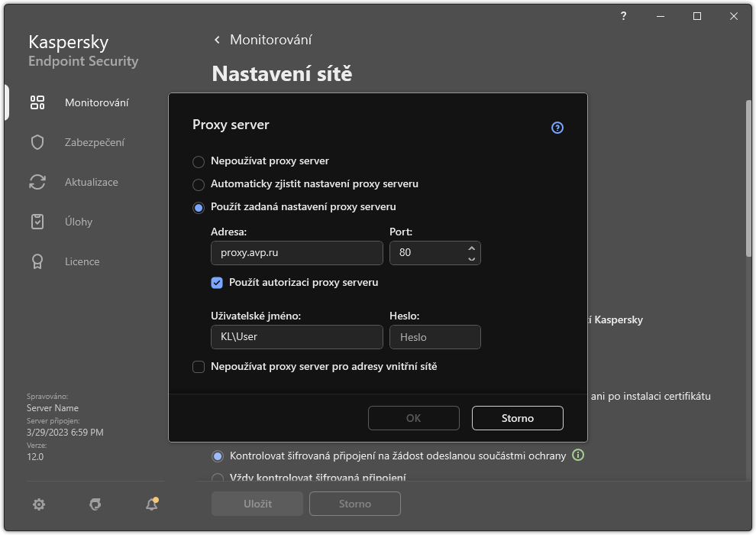This screenshot has height=535, width=756.
Task: Select the Nepoužívat proxy server radio option
Action: tap(199, 161)
